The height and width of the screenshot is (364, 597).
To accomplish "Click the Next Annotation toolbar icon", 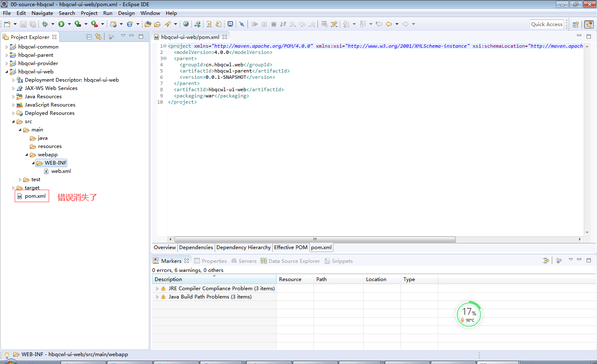I will pos(346,24).
